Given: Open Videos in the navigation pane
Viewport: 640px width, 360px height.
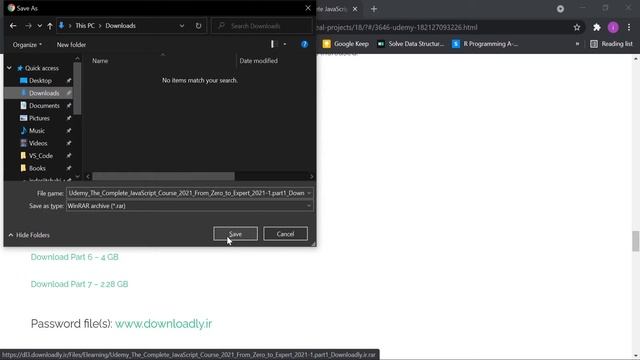Looking at the screenshot, I should click(38, 143).
